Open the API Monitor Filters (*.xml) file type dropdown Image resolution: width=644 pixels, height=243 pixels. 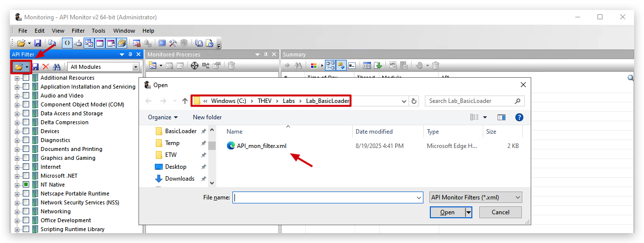tap(475, 197)
